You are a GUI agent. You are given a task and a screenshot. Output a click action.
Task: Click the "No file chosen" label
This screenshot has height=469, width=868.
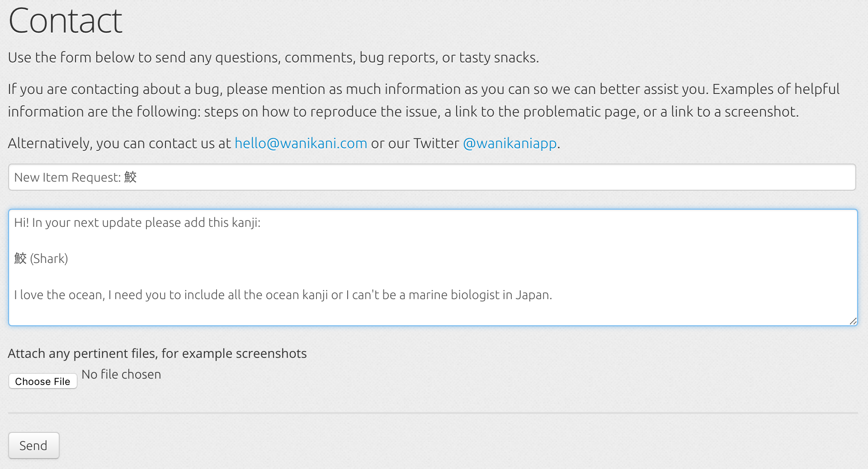(121, 375)
